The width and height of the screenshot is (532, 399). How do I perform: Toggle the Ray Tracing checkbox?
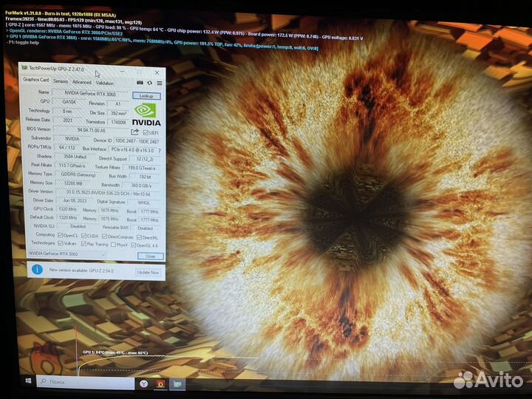click(83, 243)
